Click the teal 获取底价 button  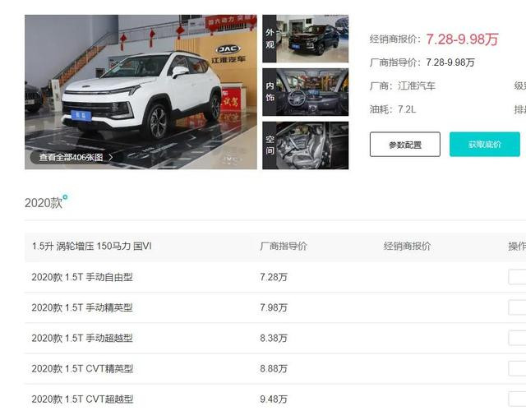point(485,145)
